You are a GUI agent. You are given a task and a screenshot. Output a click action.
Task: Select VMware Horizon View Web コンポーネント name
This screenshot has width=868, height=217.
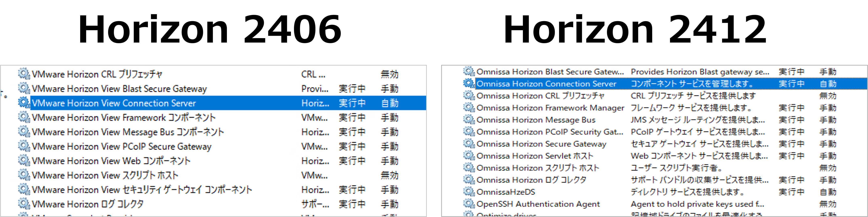(111, 161)
